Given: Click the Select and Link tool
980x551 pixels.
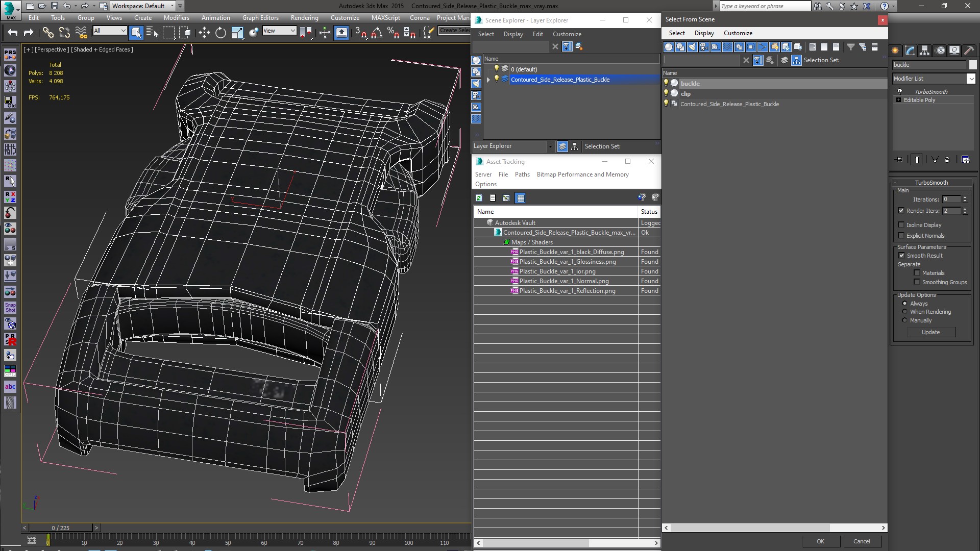Looking at the screenshot, I should click(x=47, y=33).
